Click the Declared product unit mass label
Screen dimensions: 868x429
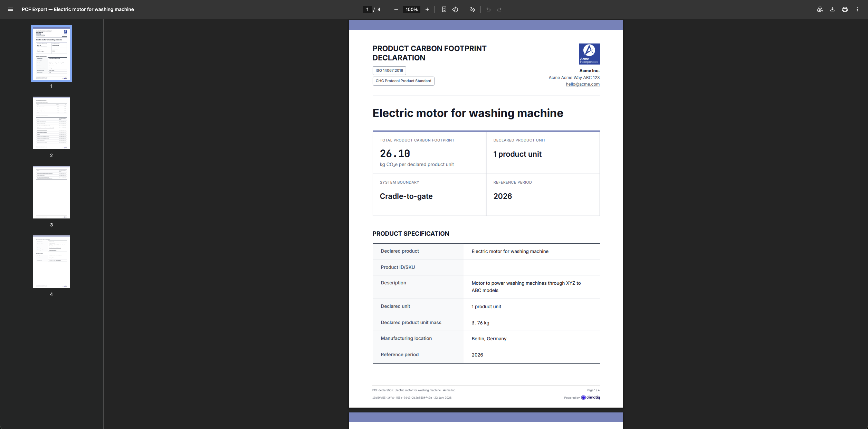pyautogui.click(x=411, y=322)
